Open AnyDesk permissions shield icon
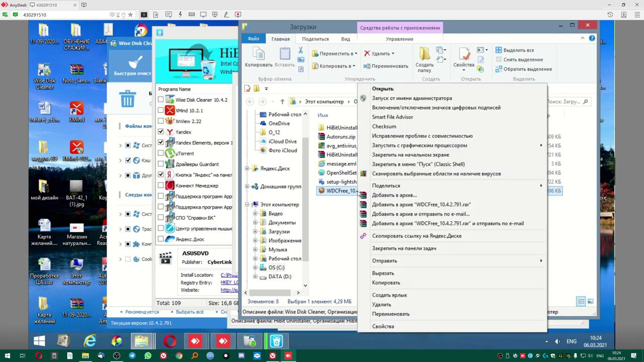 coord(215,15)
